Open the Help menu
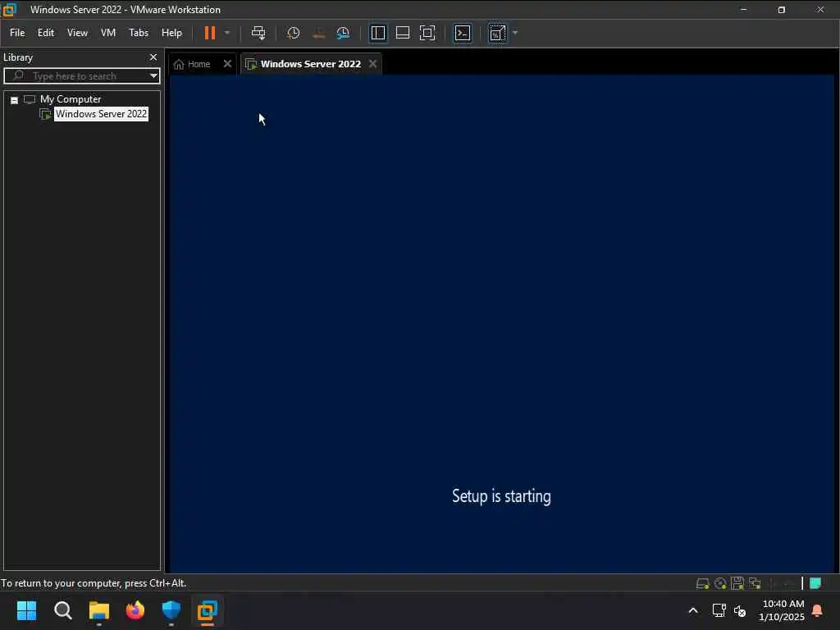 (x=171, y=33)
